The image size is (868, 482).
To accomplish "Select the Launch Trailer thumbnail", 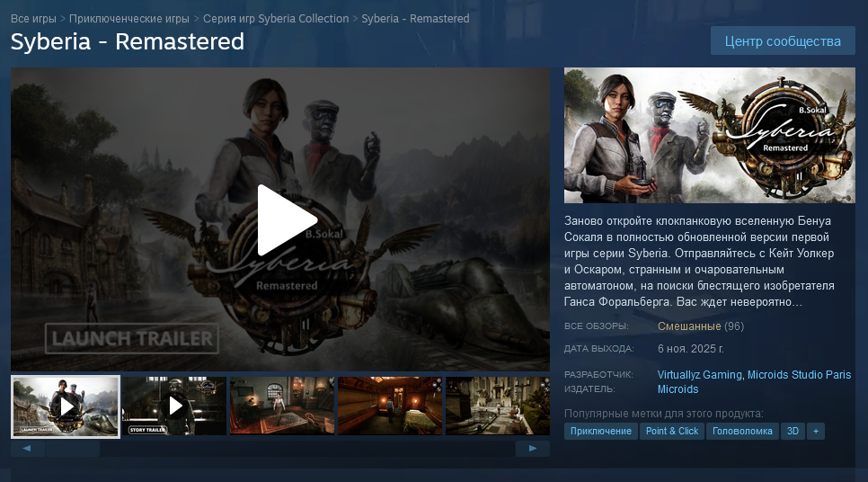I will click(66, 406).
